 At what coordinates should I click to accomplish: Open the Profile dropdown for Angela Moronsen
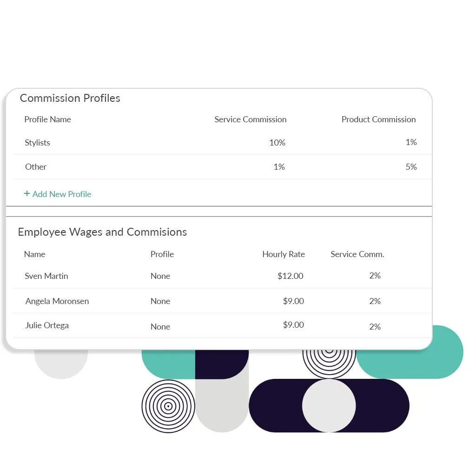pos(160,301)
